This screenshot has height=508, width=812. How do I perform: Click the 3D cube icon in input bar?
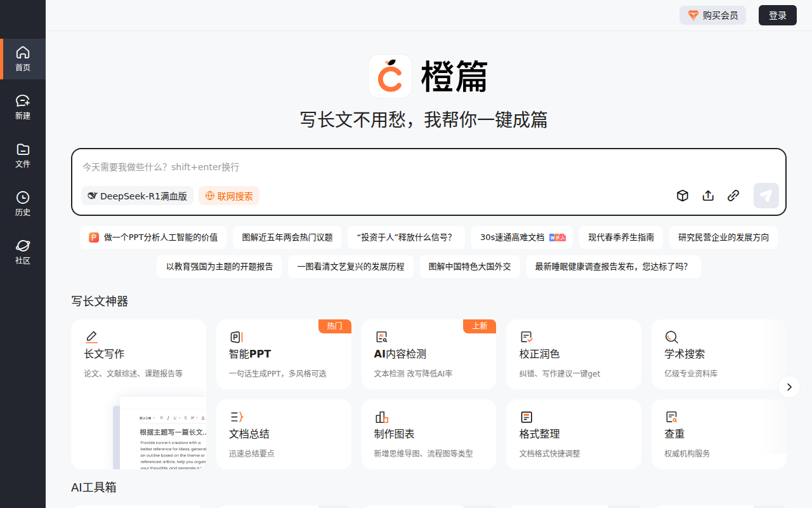pyautogui.click(x=683, y=196)
